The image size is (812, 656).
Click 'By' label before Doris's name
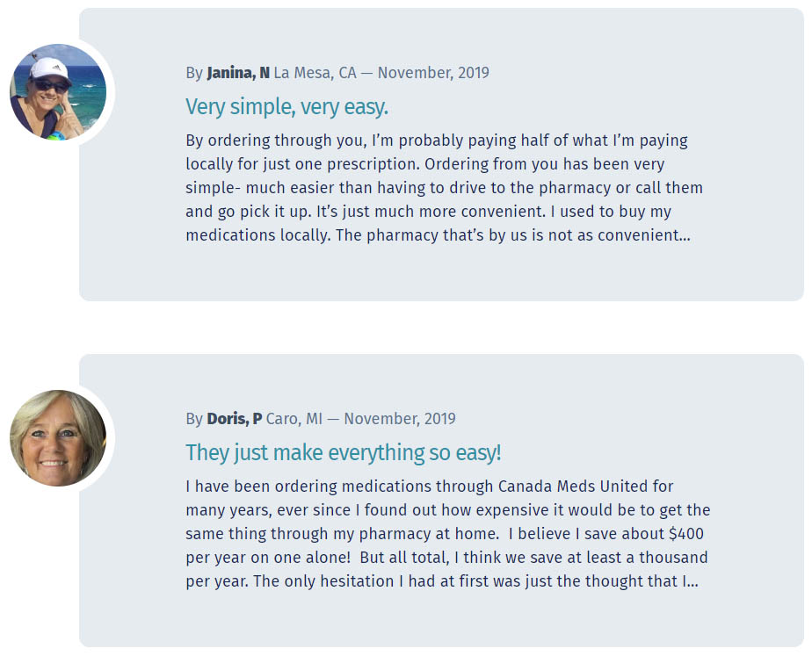[x=194, y=419]
